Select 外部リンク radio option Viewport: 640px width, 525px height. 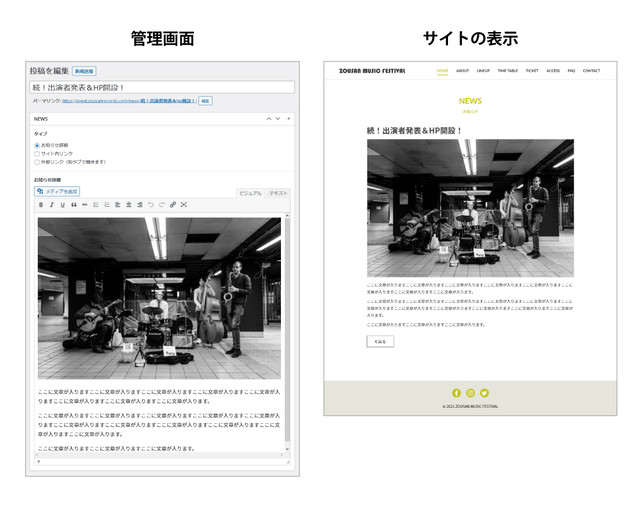37,162
